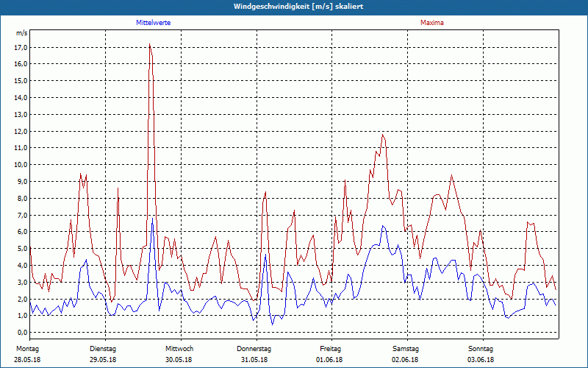Click the 13,0 y-axis value
588x368 pixels.
point(21,115)
